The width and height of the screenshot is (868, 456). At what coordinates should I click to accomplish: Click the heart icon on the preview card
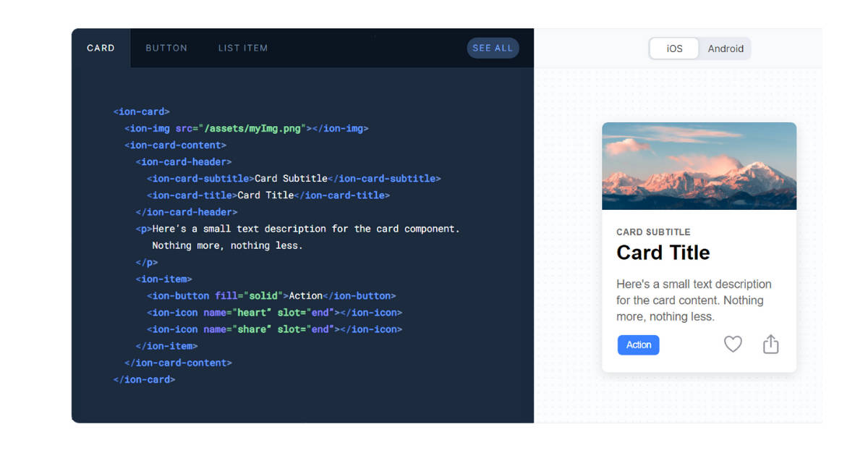pyautogui.click(x=733, y=345)
